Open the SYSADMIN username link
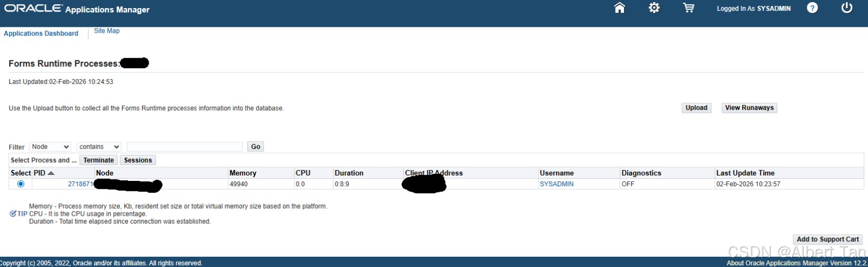Screen dimensions: 868x267 click(557, 184)
